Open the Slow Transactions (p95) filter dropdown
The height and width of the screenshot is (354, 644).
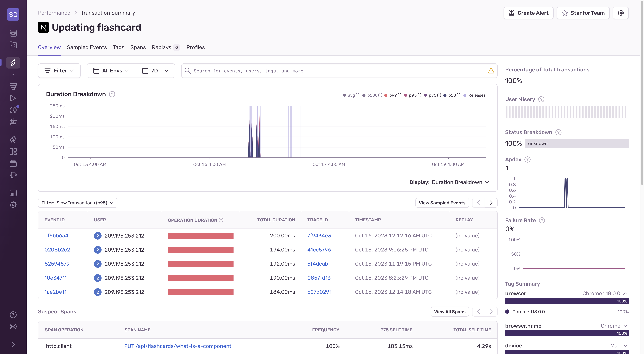(x=77, y=203)
